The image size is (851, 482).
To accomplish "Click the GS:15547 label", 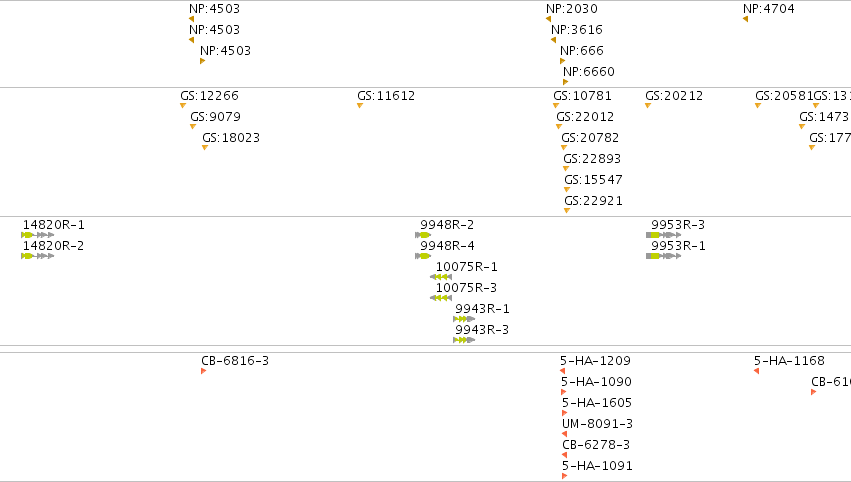I will (x=593, y=180).
